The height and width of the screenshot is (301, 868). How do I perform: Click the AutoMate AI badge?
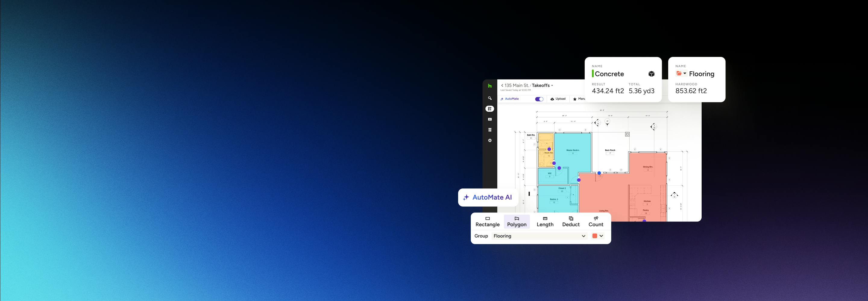click(488, 197)
